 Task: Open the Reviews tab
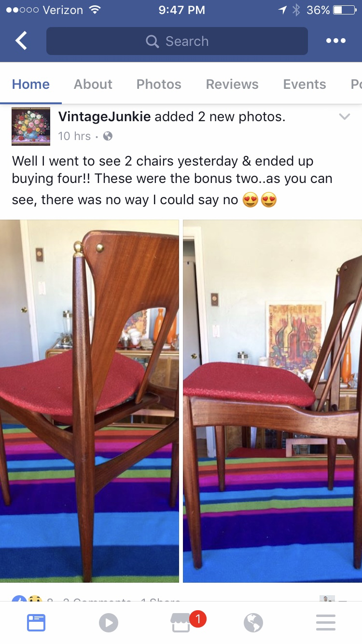[x=232, y=84]
